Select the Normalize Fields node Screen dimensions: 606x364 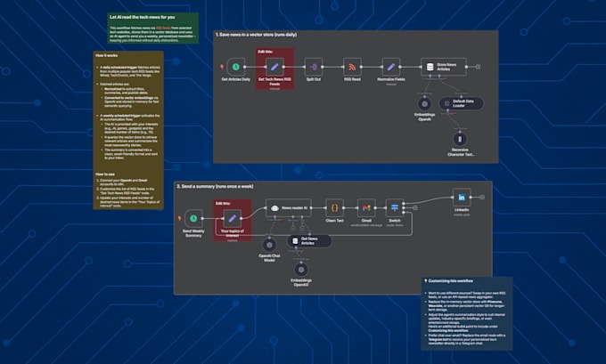(390, 67)
